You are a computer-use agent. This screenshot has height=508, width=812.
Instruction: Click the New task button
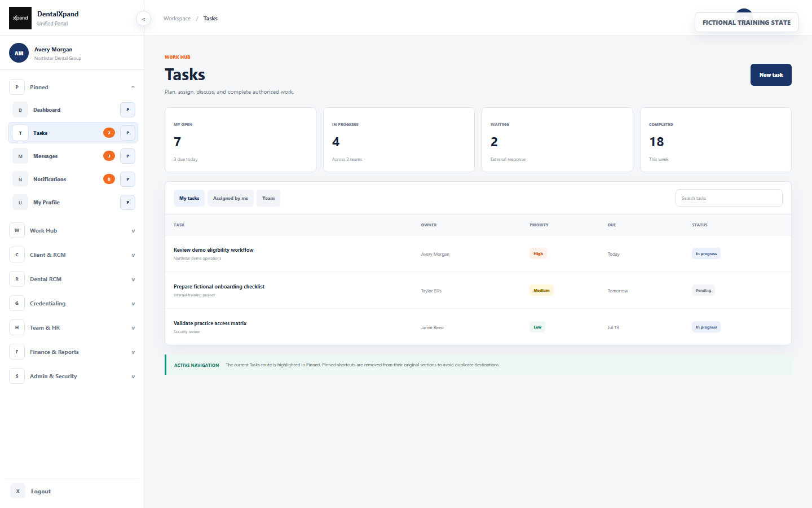(x=771, y=75)
